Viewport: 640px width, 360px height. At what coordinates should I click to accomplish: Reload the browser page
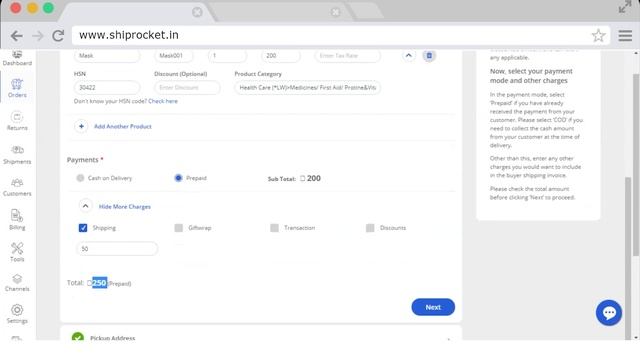coord(58,36)
